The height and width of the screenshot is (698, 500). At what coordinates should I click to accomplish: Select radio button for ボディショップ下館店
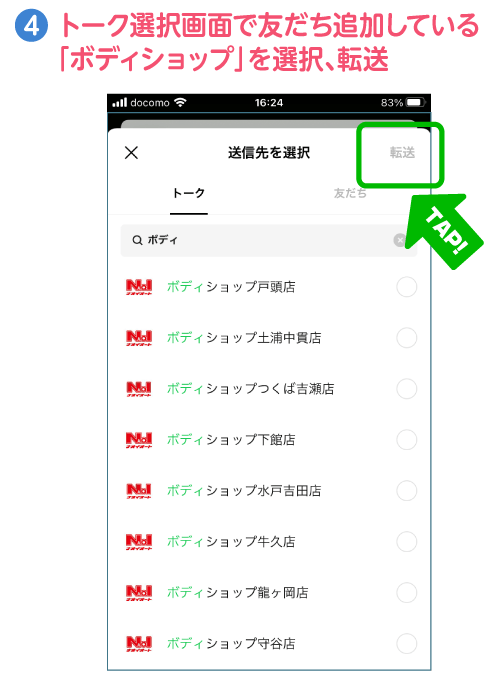click(x=407, y=440)
